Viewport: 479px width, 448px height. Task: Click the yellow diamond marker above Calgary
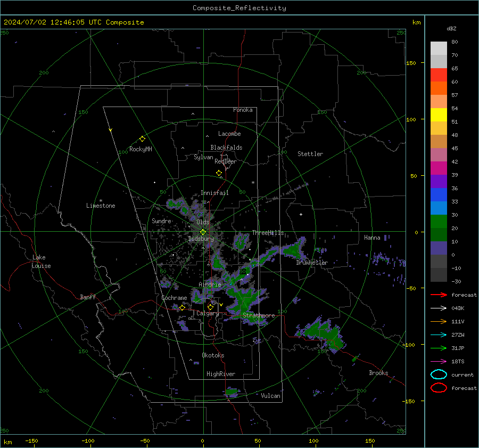pos(210,307)
